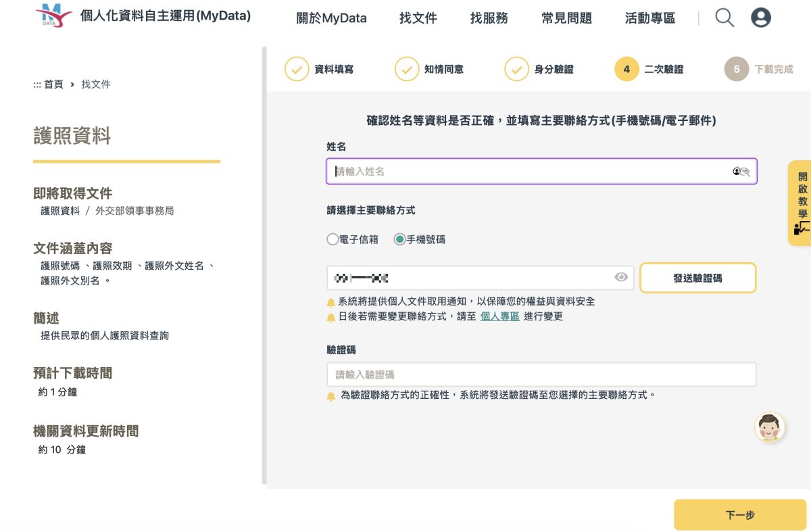Open the search magnifier icon
The width and height of the screenshot is (811, 532).
coord(724,18)
